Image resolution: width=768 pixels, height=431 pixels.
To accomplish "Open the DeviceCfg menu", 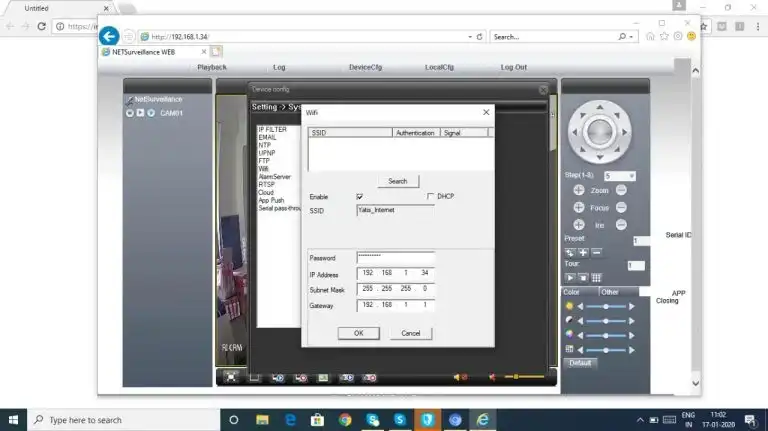I will click(365, 67).
